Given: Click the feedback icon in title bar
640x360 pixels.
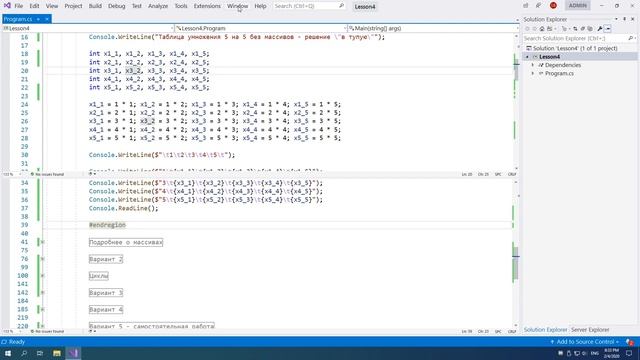Looking at the screenshot, I should [x=538, y=6].
